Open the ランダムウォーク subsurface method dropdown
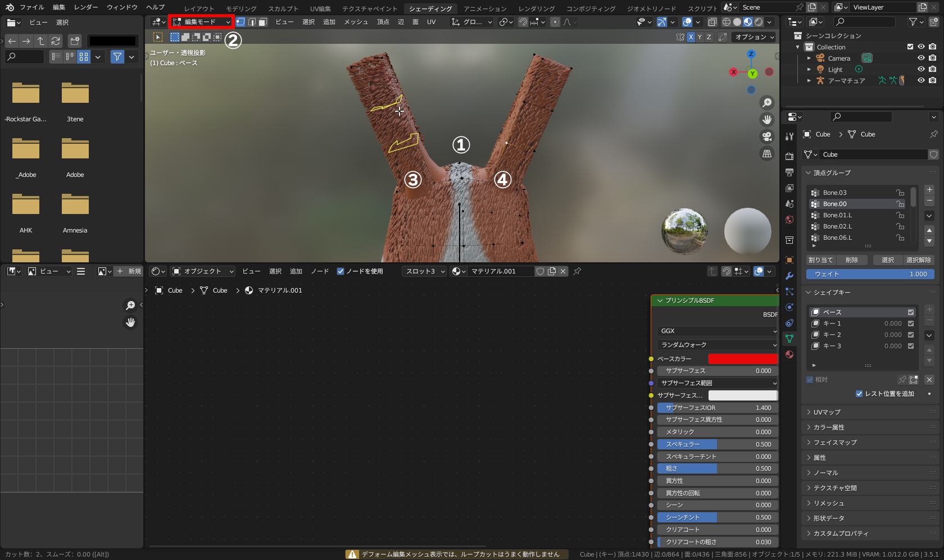The width and height of the screenshot is (944, 560). tap(718, 345)
